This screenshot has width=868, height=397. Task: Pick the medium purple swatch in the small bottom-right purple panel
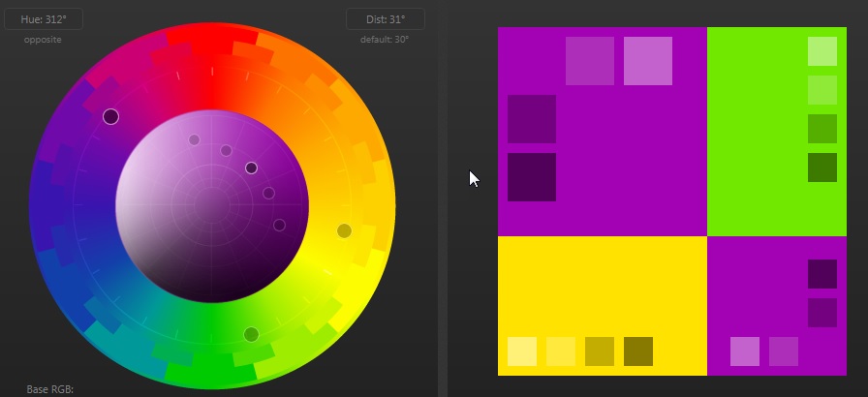tap(784, 351)
